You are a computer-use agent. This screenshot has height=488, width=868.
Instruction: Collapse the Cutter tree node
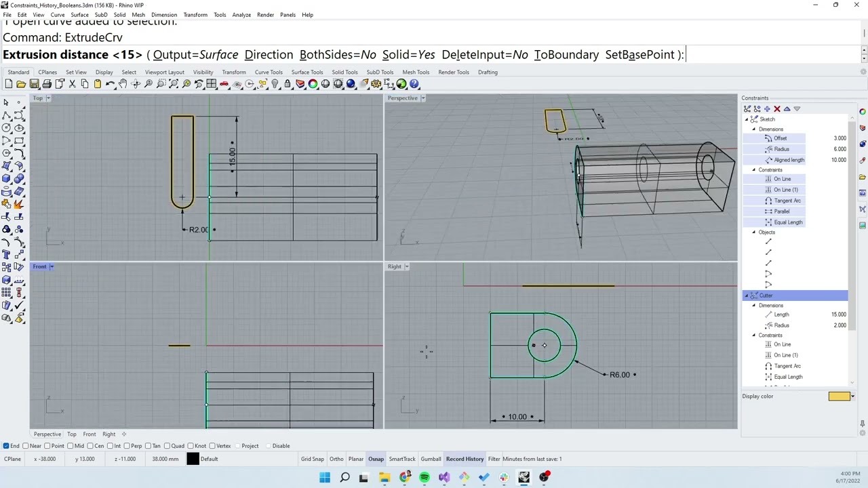pos(747,296)
